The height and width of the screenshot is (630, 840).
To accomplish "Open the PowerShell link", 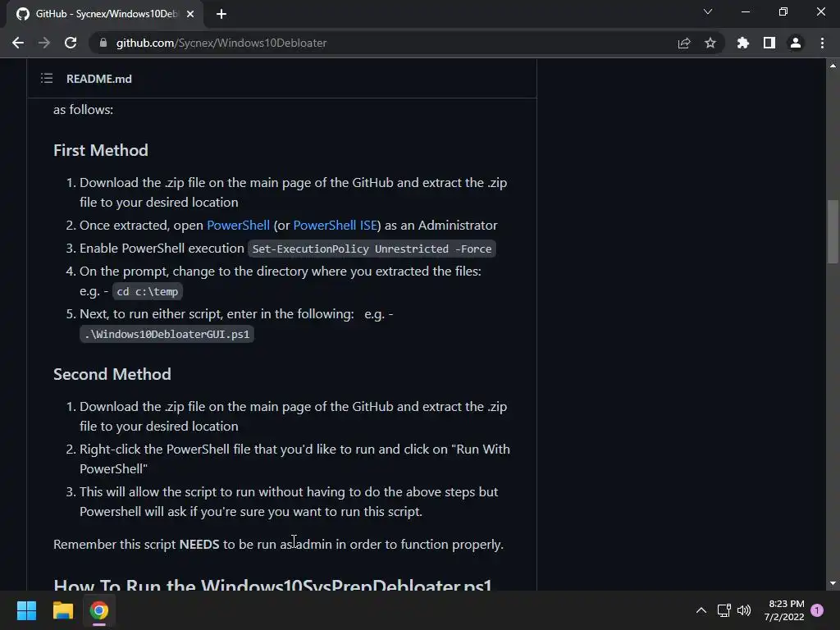I will coord(239,226).
